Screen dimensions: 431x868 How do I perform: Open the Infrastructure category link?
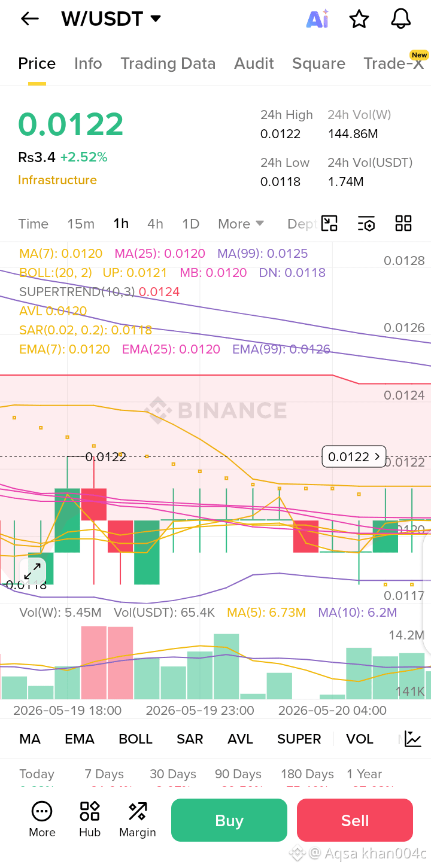pyautogui.click(x=57, y=180)
